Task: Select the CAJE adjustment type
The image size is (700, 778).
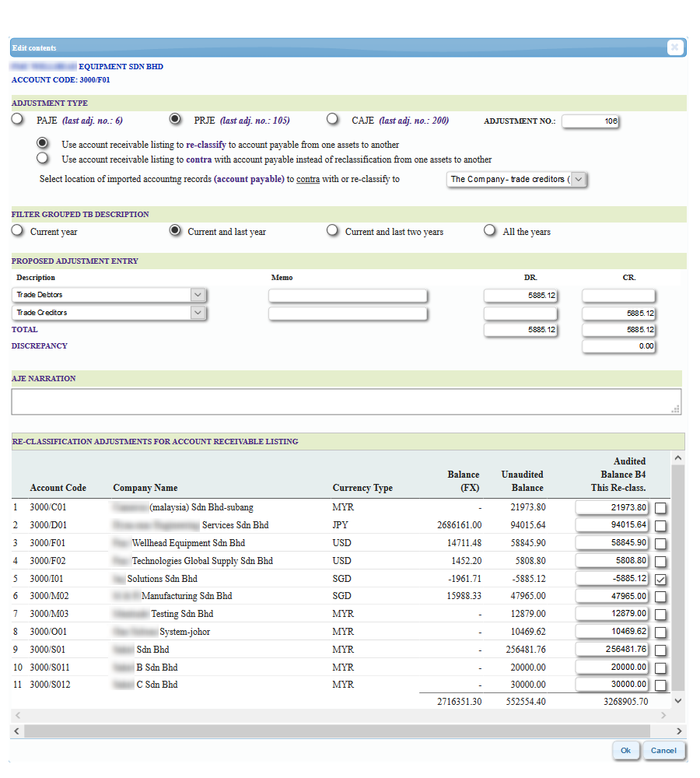Action: (x=333, y=120)
